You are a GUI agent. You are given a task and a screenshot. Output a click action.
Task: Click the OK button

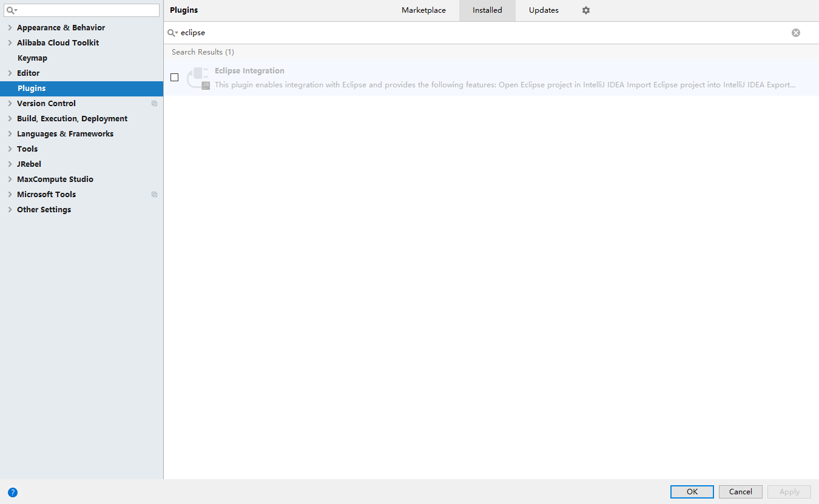coord(692,491)
